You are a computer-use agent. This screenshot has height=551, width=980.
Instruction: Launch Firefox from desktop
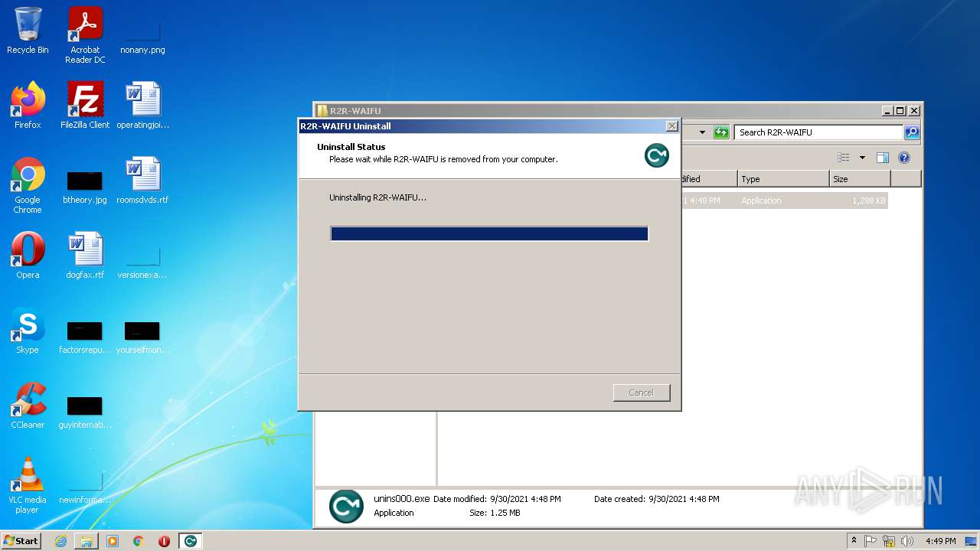pyautogui.click(x=28, y=106)
